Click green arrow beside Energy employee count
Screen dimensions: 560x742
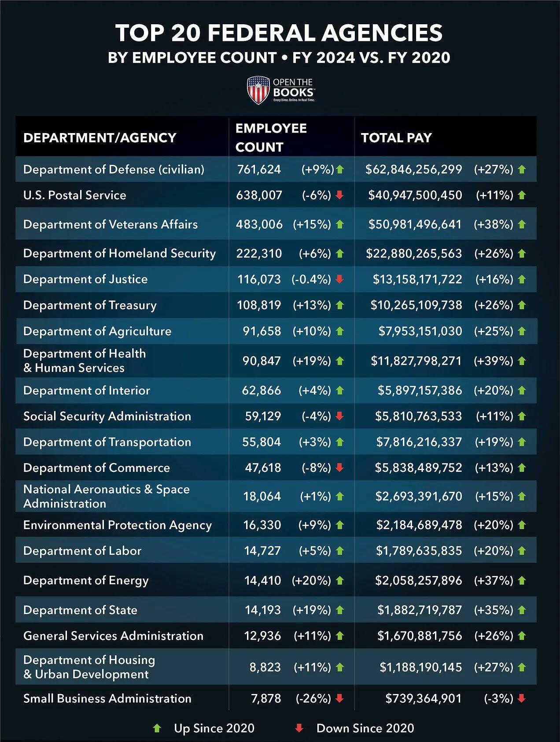tap(339, 581)
